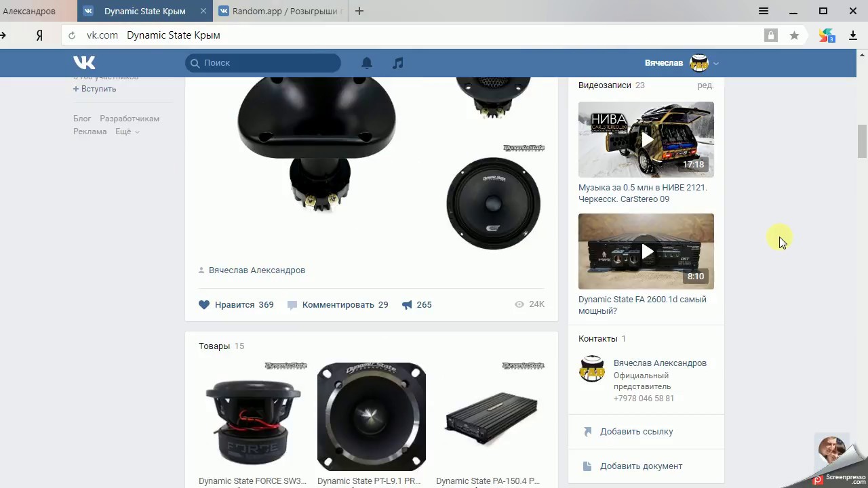Click the search magnifier icon
This screenshot has height=488, width=868.
(195, 63)
